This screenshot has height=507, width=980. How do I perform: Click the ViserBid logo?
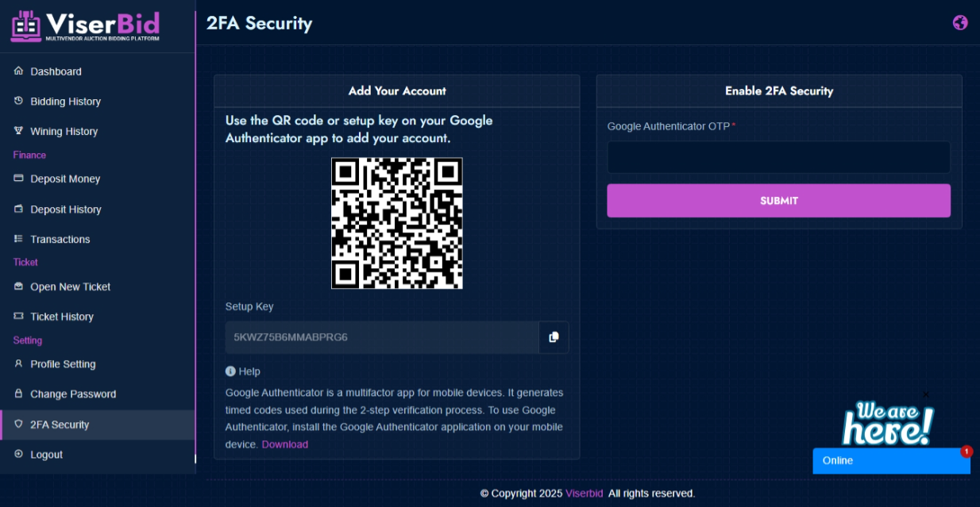(x=85, y=26)
